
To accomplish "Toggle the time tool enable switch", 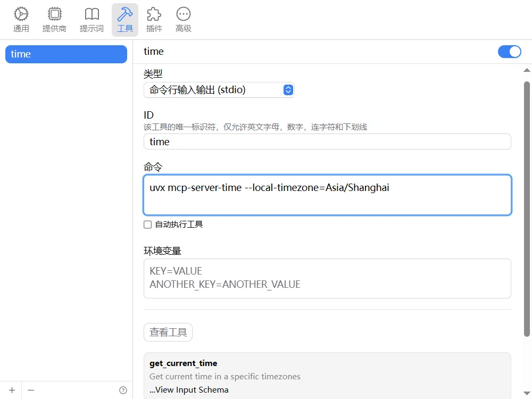I will 509,52.
